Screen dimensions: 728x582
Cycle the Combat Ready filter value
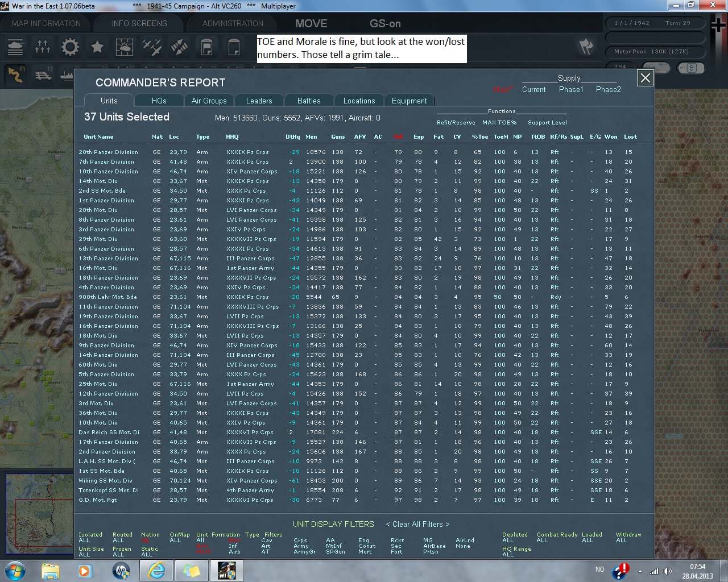click(x=542, y=541)
